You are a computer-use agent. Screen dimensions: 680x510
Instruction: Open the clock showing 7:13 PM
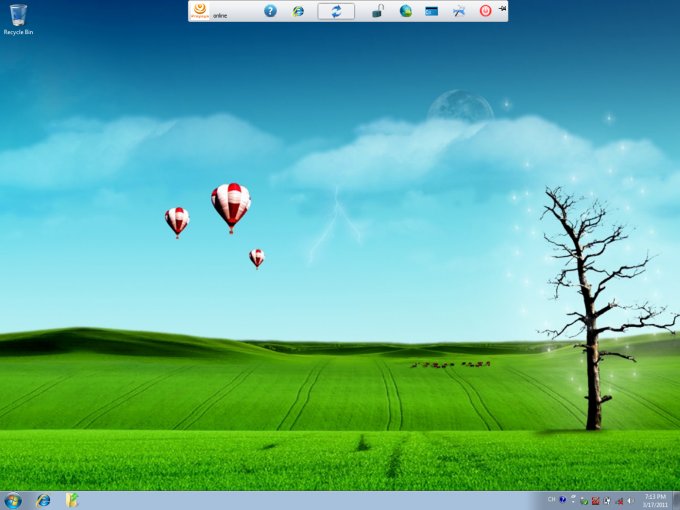(x=654, y=500)
